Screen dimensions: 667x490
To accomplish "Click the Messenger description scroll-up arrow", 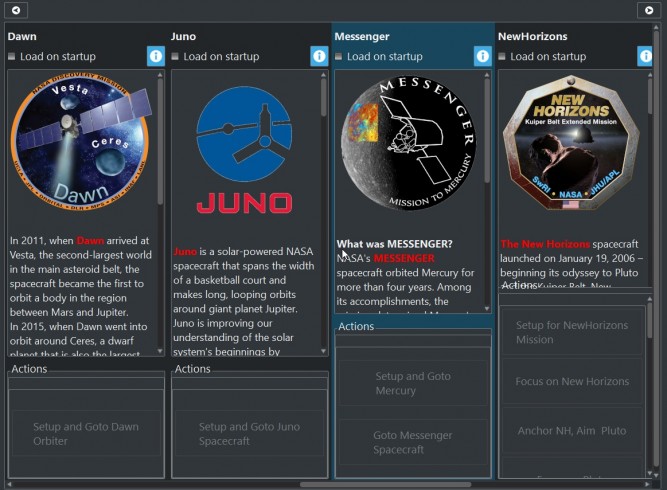I will tap(487, 75).
